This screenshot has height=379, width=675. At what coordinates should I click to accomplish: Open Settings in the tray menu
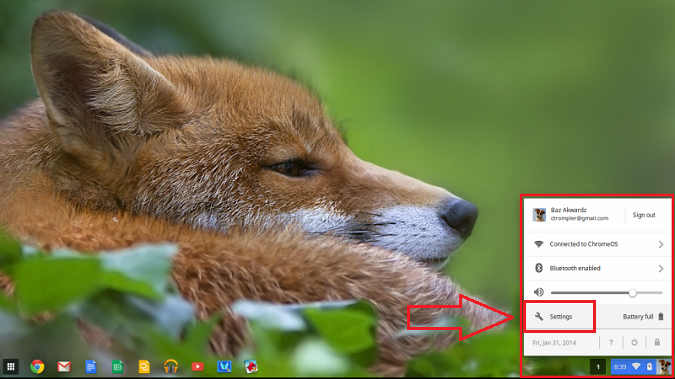click(x=560, y=317)
